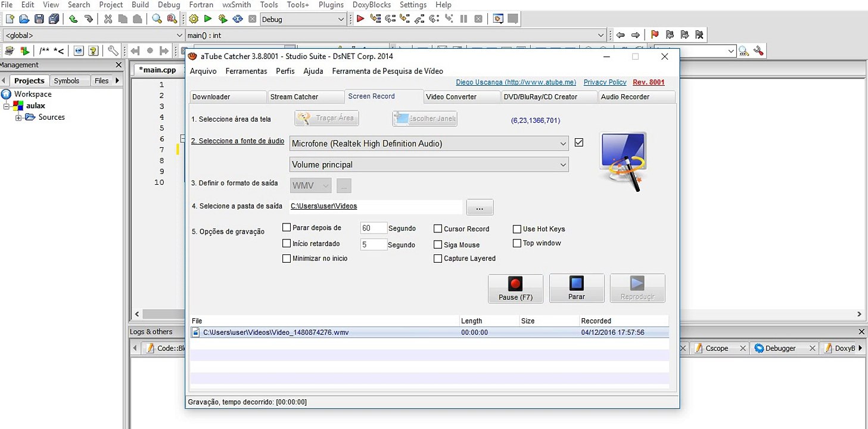Run the program with the green play icon

click(208, 19)
